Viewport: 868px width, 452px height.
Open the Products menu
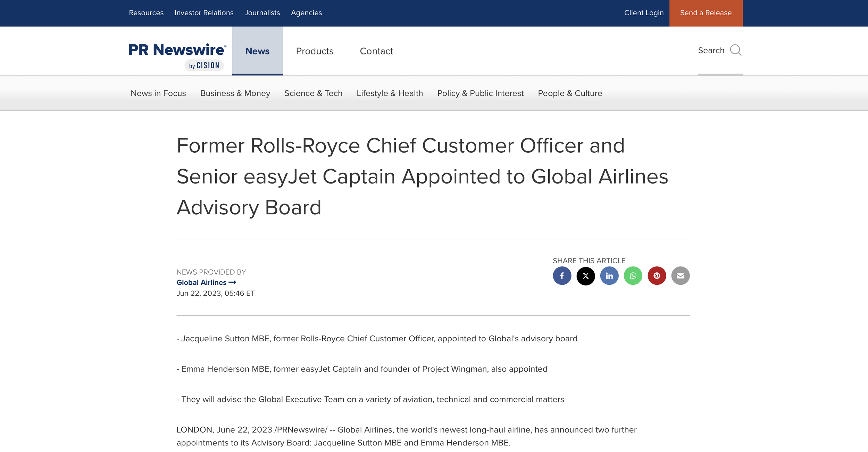point(315,51)
